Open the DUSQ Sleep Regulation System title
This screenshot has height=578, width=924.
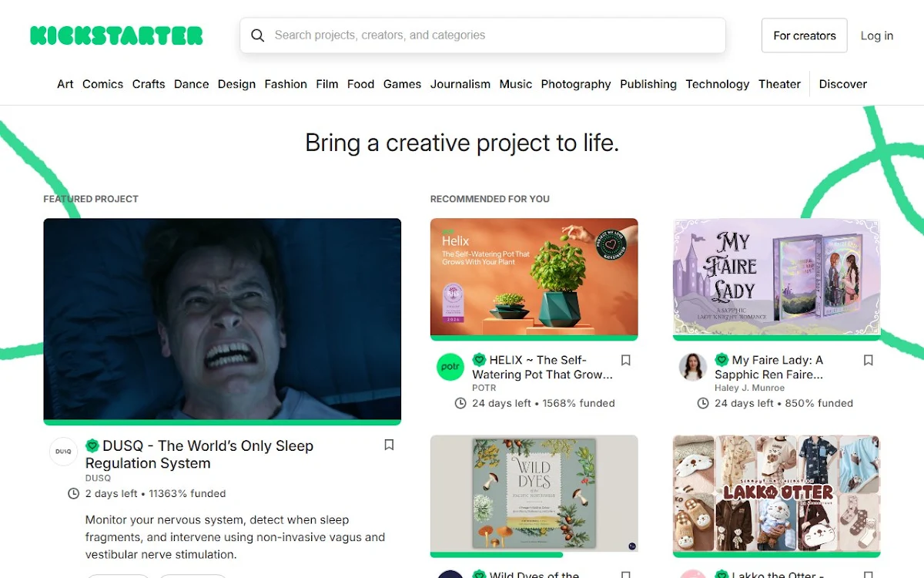[x=199, y=454]
